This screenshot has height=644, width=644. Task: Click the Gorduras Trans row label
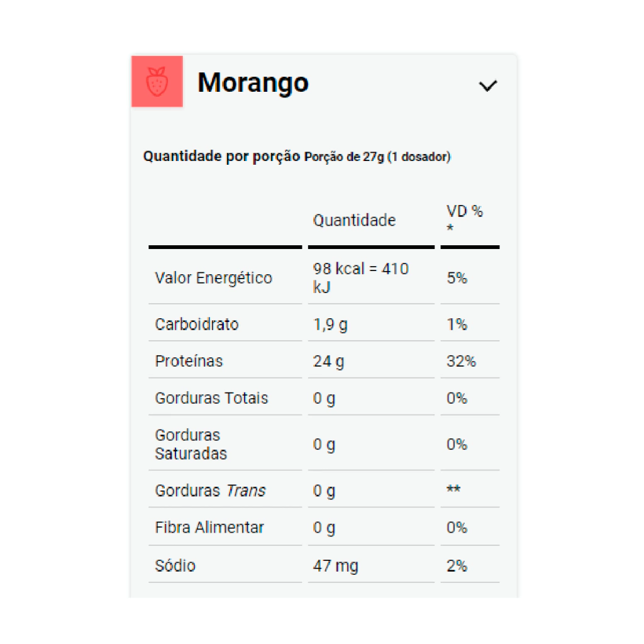pos(210,491)
